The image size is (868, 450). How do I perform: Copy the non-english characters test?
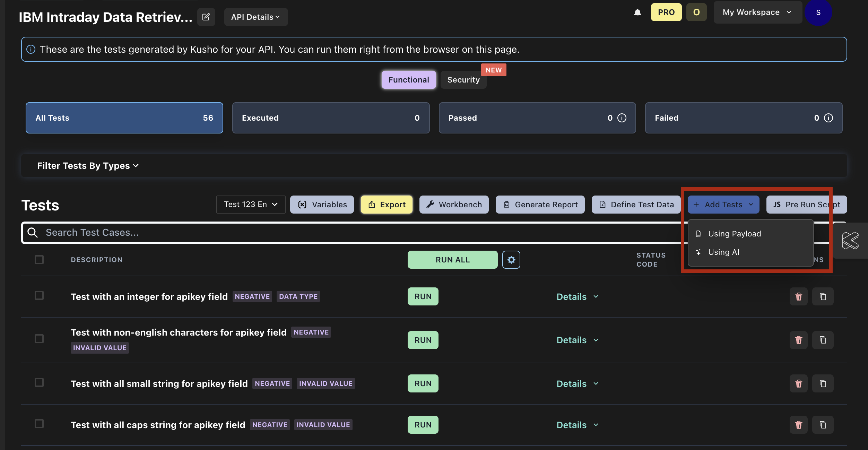coord(823,340)
